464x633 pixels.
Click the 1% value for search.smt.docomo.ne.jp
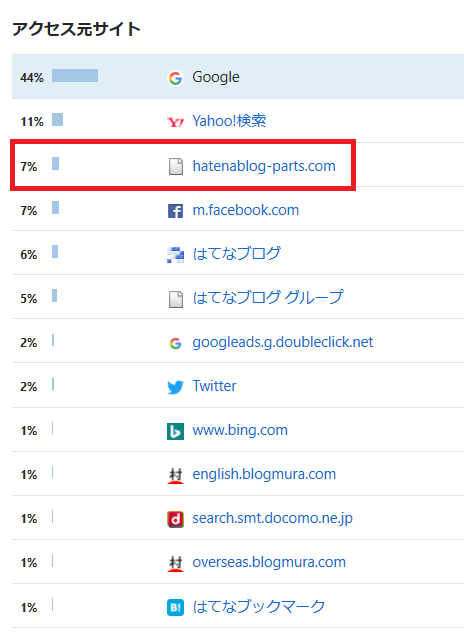29,518
